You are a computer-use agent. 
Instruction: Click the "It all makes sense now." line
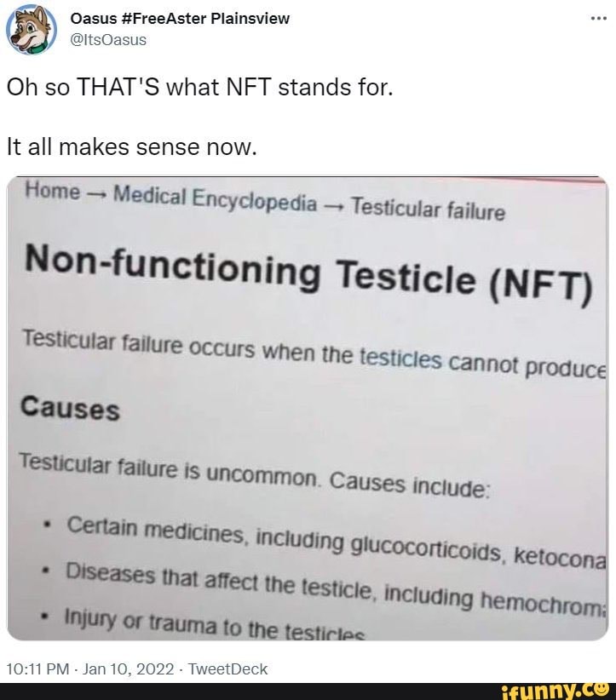point(131,146)
